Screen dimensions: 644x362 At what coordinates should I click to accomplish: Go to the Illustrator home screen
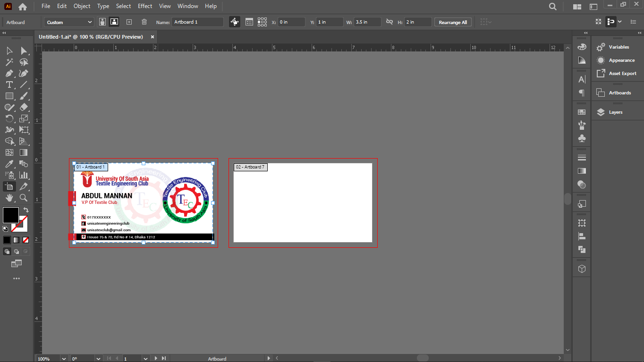point(23,7)
